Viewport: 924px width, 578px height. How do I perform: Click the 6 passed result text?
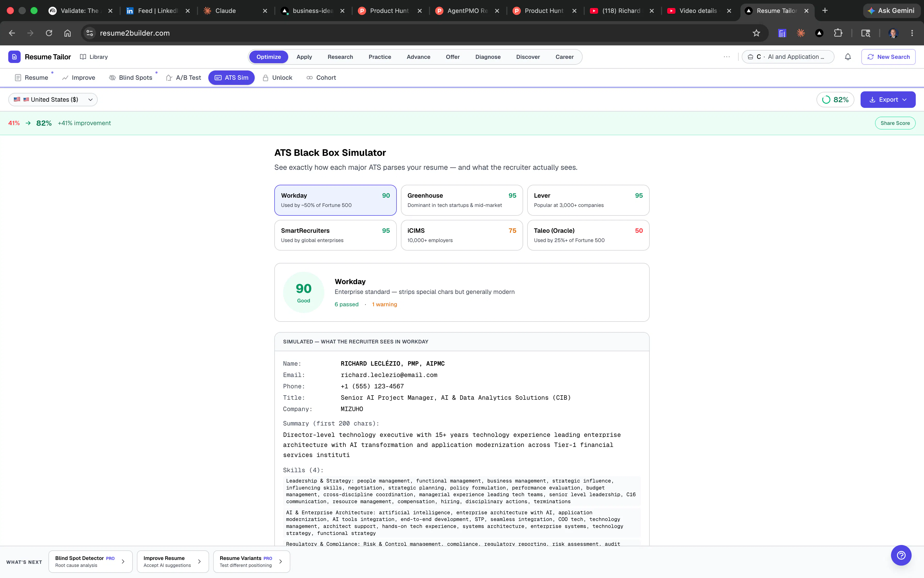pos(346,304)
